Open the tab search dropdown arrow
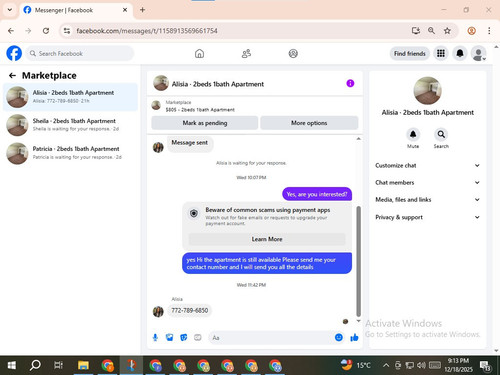This screenshot has height=375, width=500. (10, 10)
